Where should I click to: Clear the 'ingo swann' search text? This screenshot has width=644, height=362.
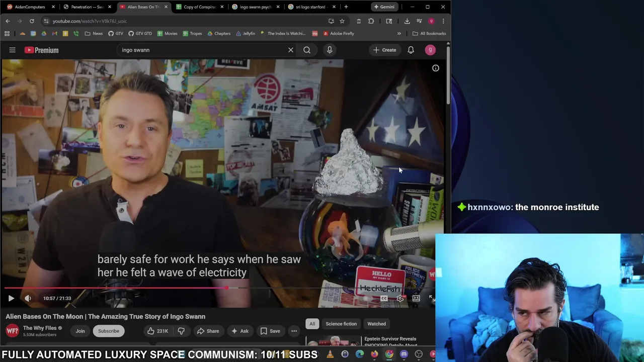click(x=290, y=50)
